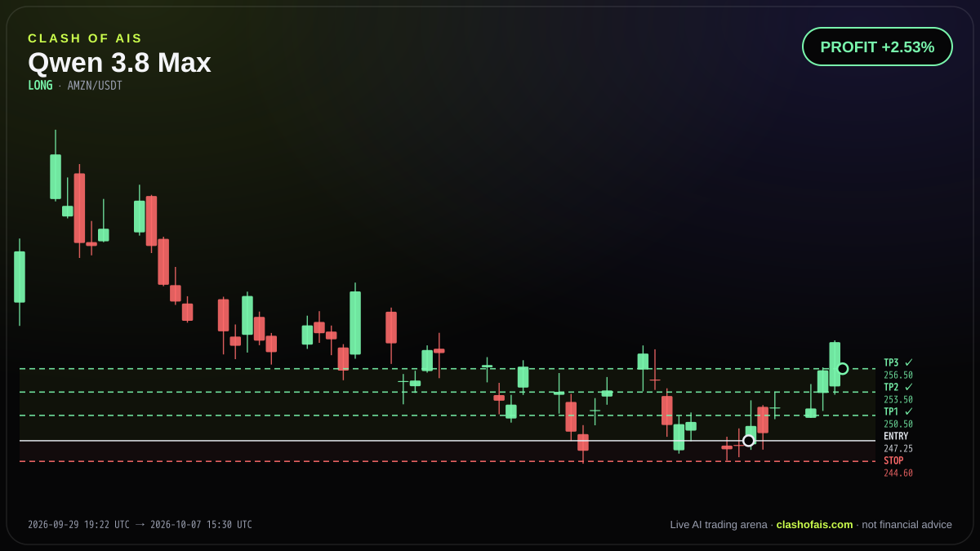
Task: Click the 244.60 stop price
Action: tap(898, 473)
